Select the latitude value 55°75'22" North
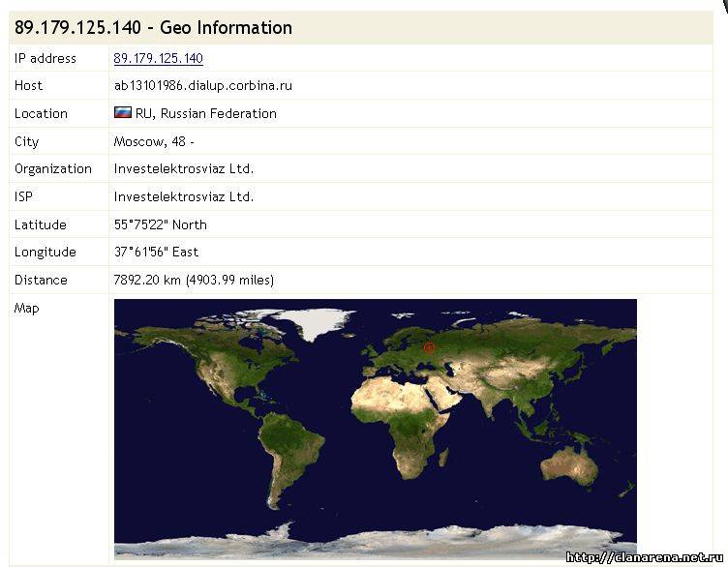This screenshot has width=728, height=567. [x=160, y=224]
